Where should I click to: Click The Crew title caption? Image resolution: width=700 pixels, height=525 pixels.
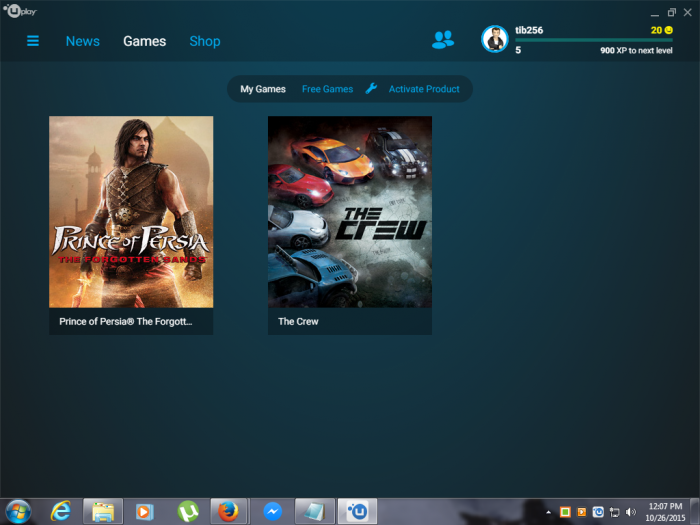click(298, 321)
